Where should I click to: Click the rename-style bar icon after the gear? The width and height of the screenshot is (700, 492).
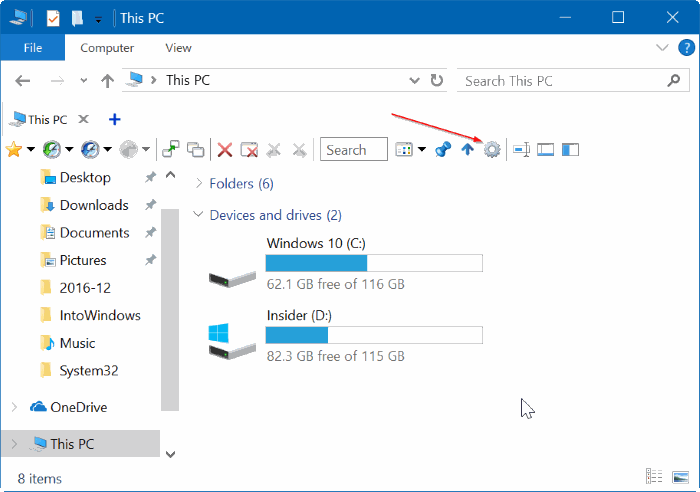click(x=521, y=150)
